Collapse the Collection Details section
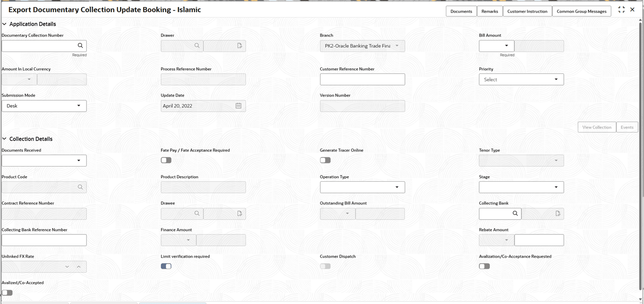Screen dimensions: 644x304 click(x=4, y=139)
